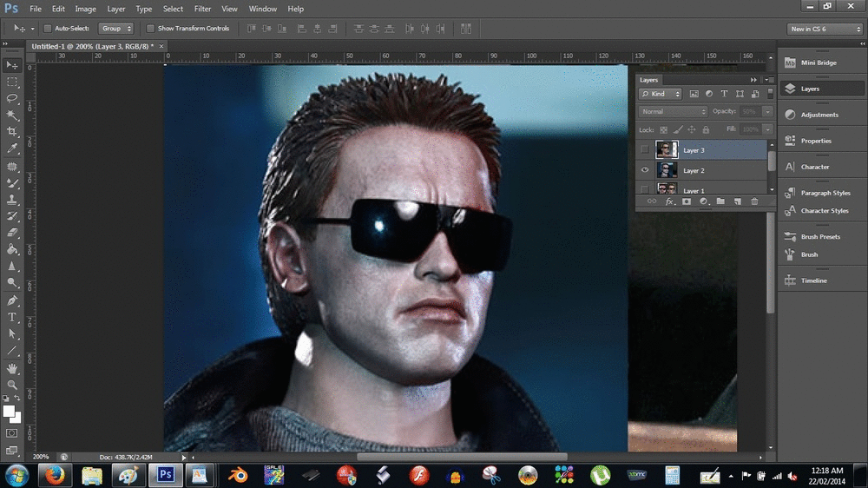Select the Lasso tool

12,99
